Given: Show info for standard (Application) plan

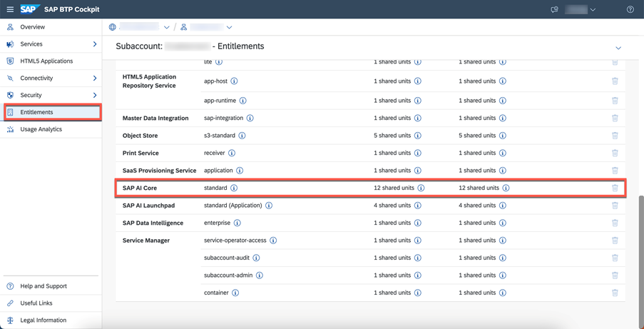Looking at the screenshot, I should click(269, 206).
